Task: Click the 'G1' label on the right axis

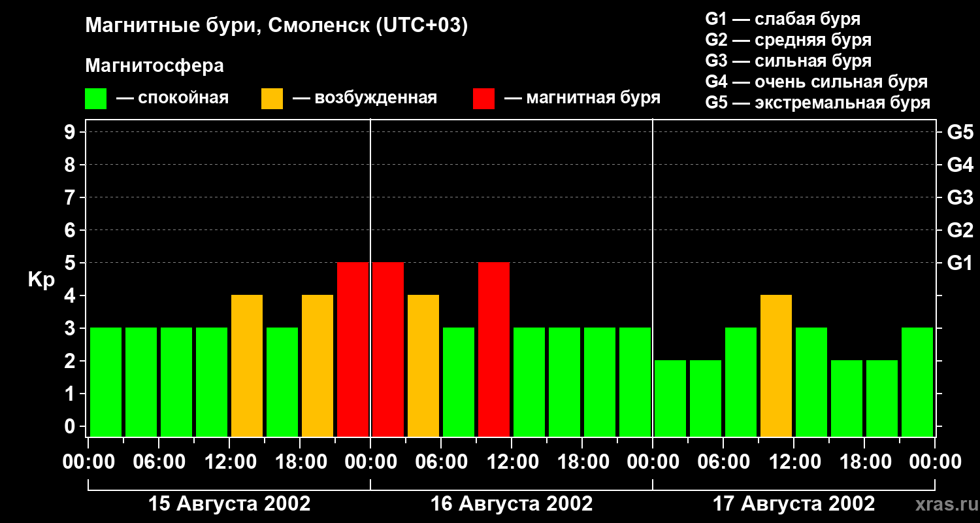Action: tap(960, 263)
